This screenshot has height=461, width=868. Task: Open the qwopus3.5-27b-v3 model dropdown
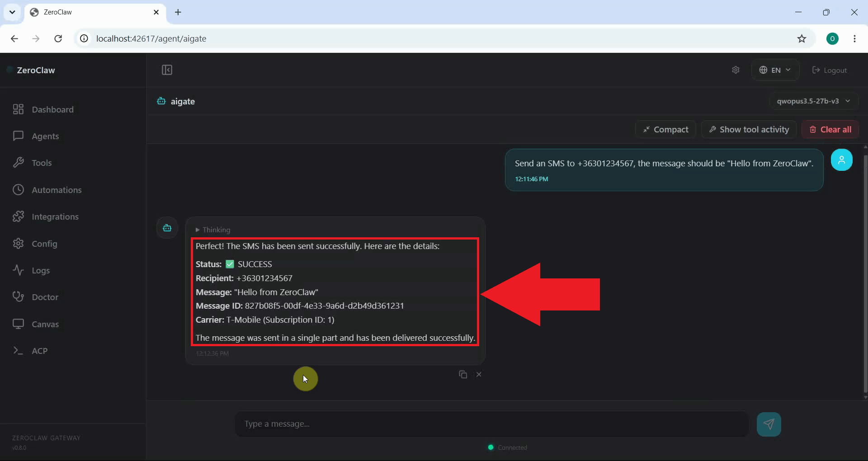click(814, 101)
